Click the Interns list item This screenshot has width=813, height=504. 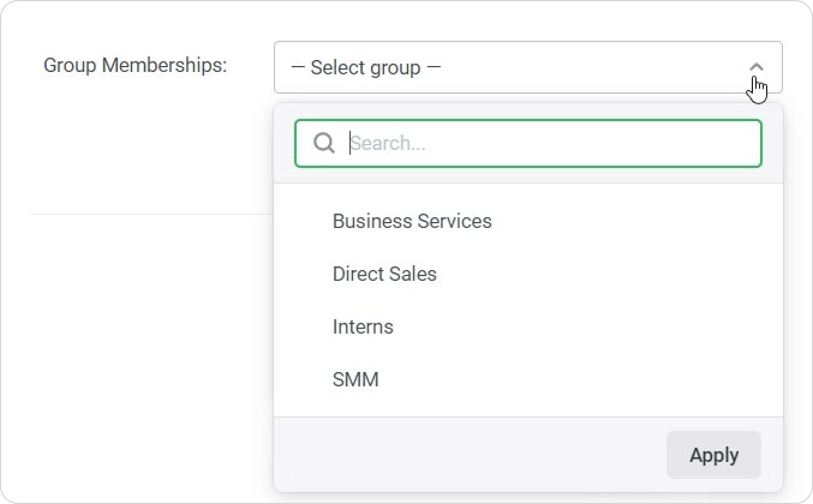pyautogui.click(x=363, y=327)
